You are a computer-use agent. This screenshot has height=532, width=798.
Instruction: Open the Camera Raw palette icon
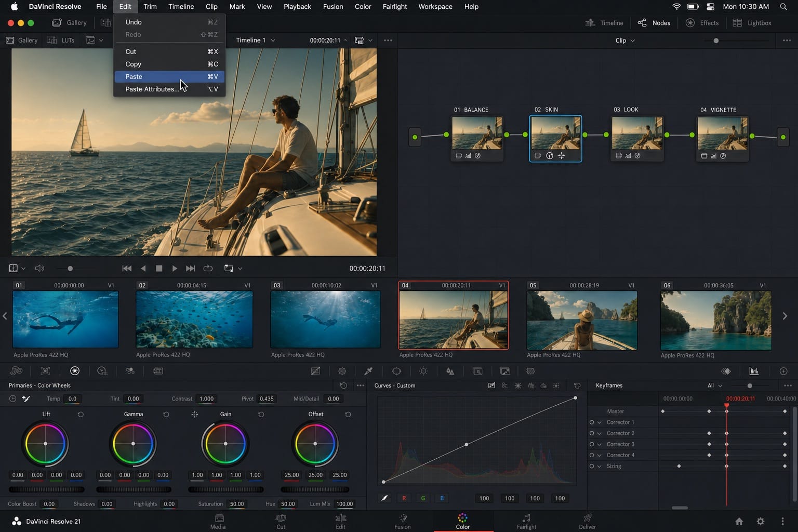pyautogui.click(x=17, y=371)
